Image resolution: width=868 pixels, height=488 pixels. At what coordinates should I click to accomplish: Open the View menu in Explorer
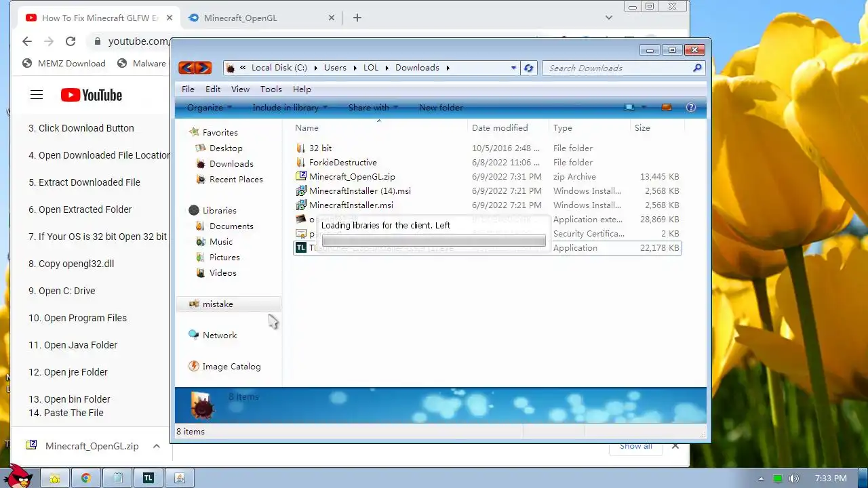[x=240, y=89]
